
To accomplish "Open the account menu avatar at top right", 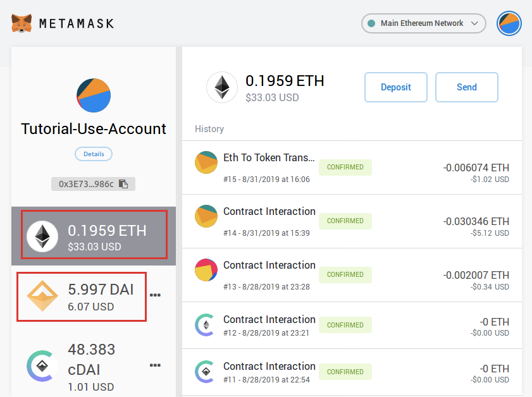I will tap(509, 23).
